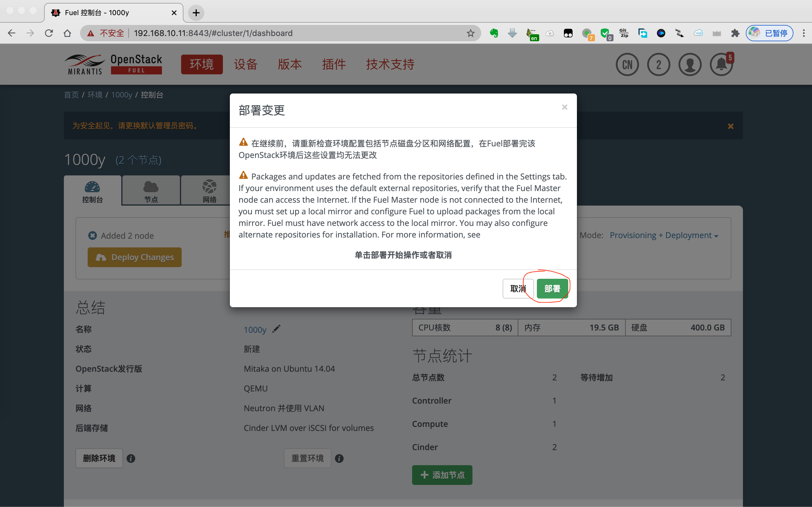Click the 已暂停 profile button

pyautogui.click(x=769, y=33)
